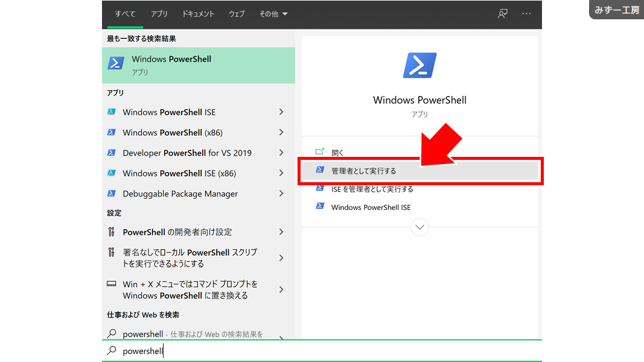
Task: Select 管理者として実行する action
Action: click(x=419, y=171)
